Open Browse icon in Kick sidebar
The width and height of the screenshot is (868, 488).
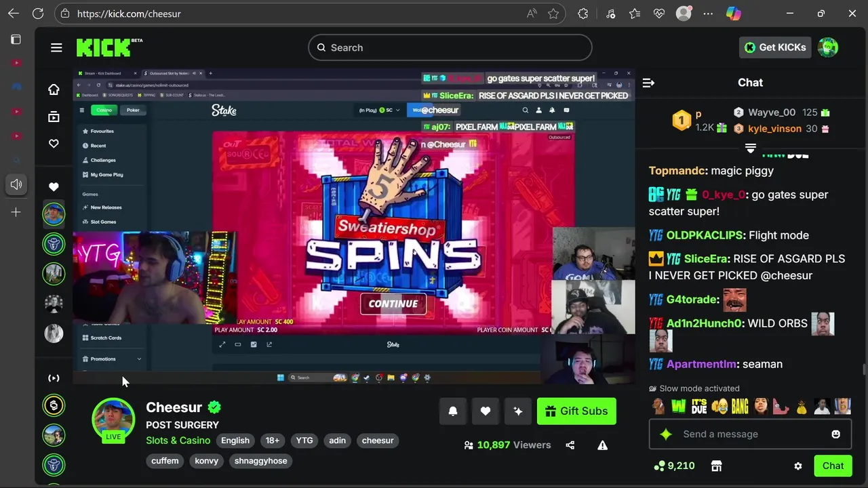(54, 117)
